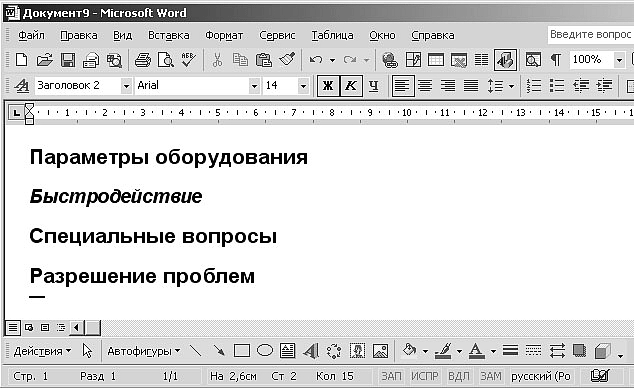Click the Format Painter brush icon
Screen dimensions: 634x388
coord(287,60)
